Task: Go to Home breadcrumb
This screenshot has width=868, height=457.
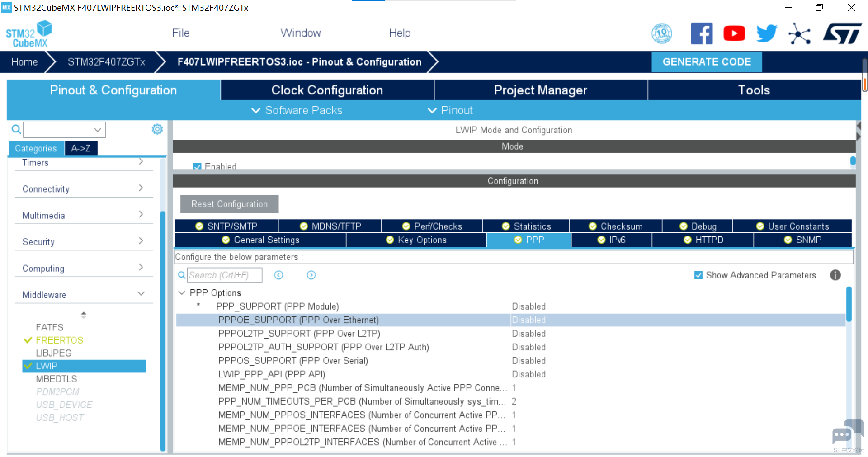Action: pos(24,62)
